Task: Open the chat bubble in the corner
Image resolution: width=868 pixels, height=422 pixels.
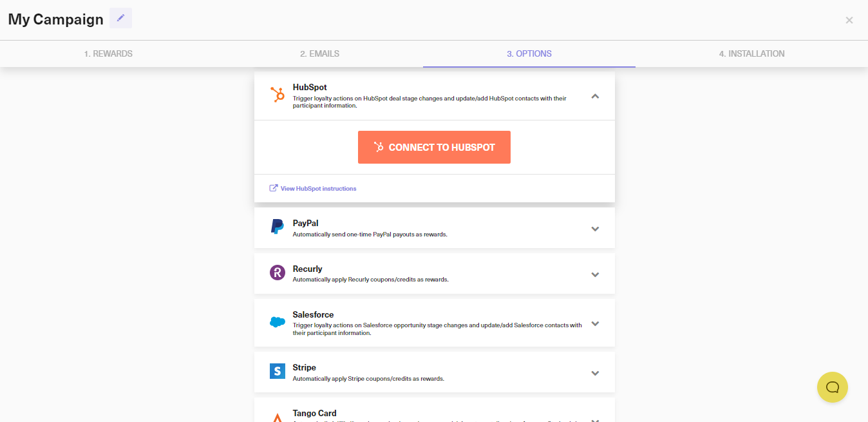Action: click(x=832, y=387)
